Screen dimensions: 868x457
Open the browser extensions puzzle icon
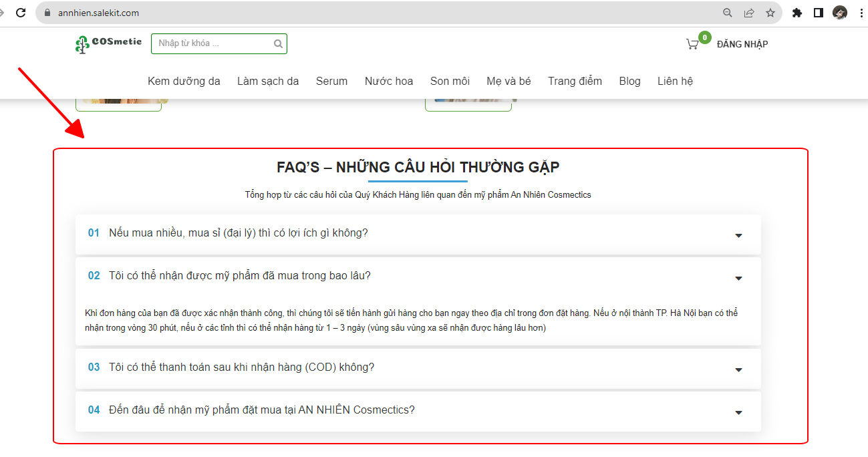pyautogui.click(x=797, y=13)
